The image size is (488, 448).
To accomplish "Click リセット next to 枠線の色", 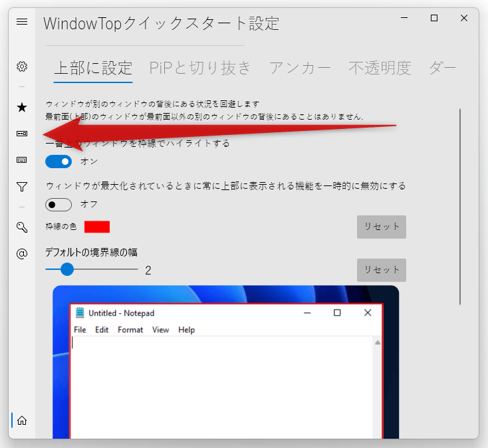I will [382, 227].
